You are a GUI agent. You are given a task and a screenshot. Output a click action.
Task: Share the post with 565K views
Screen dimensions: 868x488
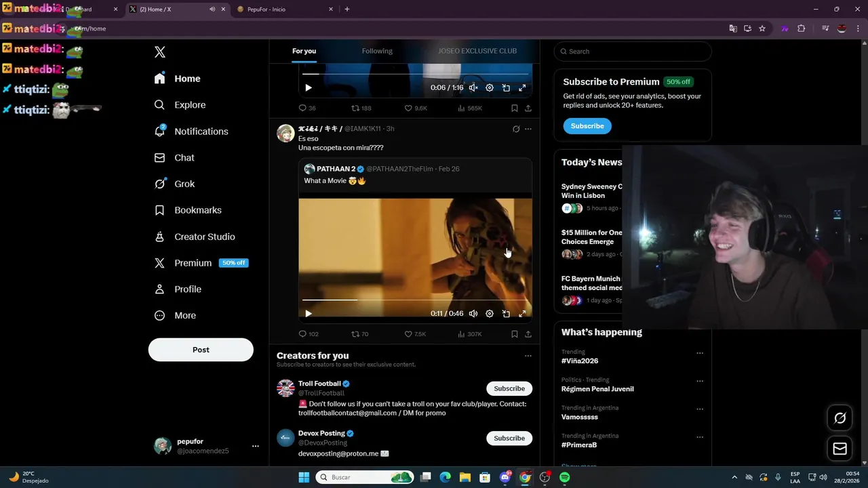pyautogui.click(x=528, y=108)
